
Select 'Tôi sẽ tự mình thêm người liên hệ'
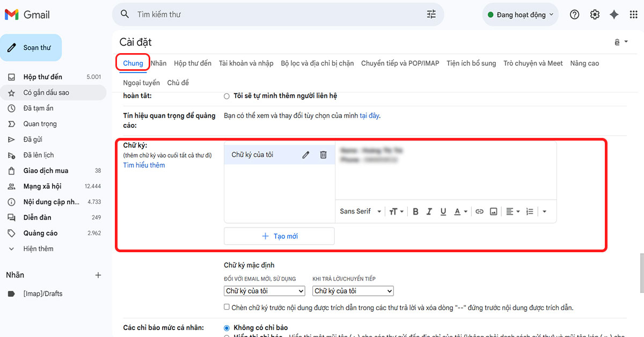[226, 96]
